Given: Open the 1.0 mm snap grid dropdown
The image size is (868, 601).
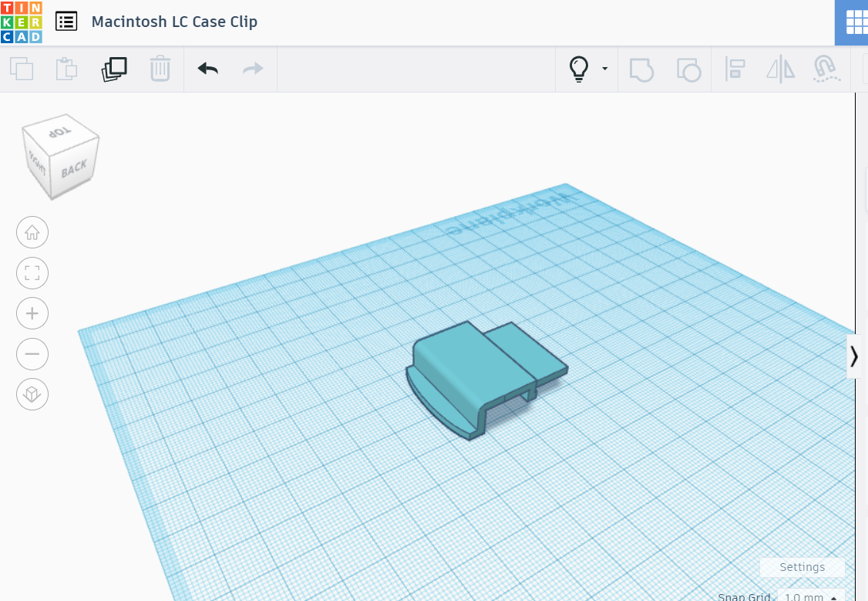Looking at the screenshot, I should pos(806,597).
